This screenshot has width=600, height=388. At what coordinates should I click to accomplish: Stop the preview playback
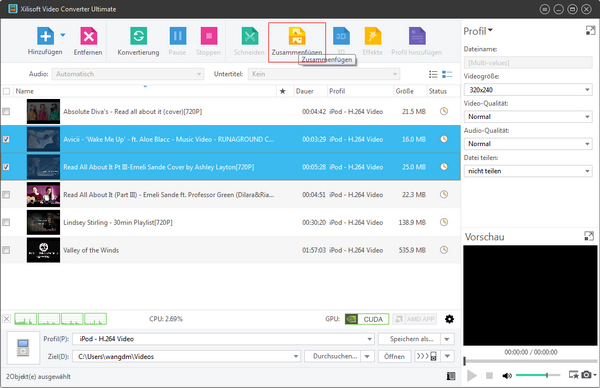pos(489,376)
